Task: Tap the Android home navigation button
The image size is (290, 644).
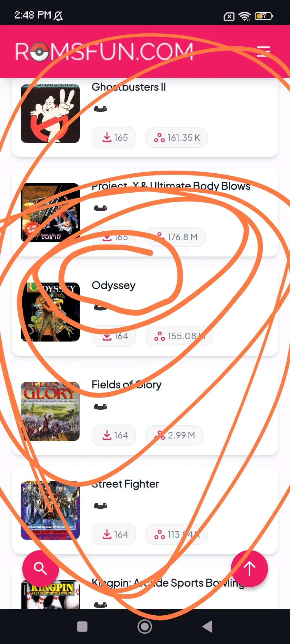Action: click(x=145, y=627)
